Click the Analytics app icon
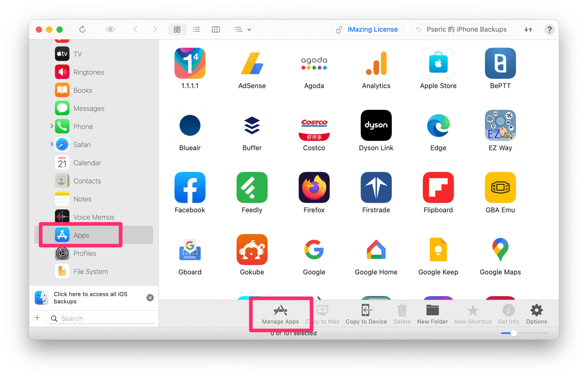Screen dimensions: 588x378 [x=376, y=63]
